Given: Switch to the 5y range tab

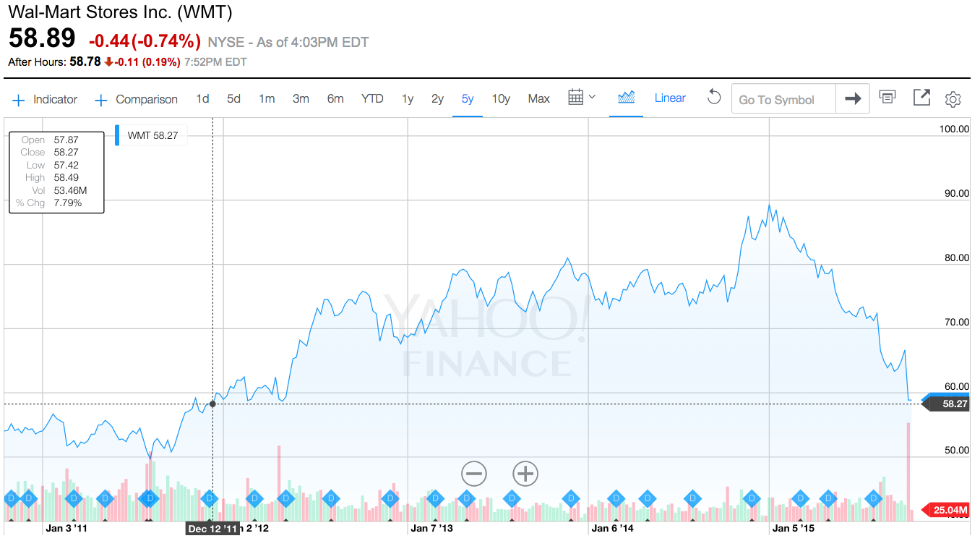Looking at the screenshot, I should 468,99.
